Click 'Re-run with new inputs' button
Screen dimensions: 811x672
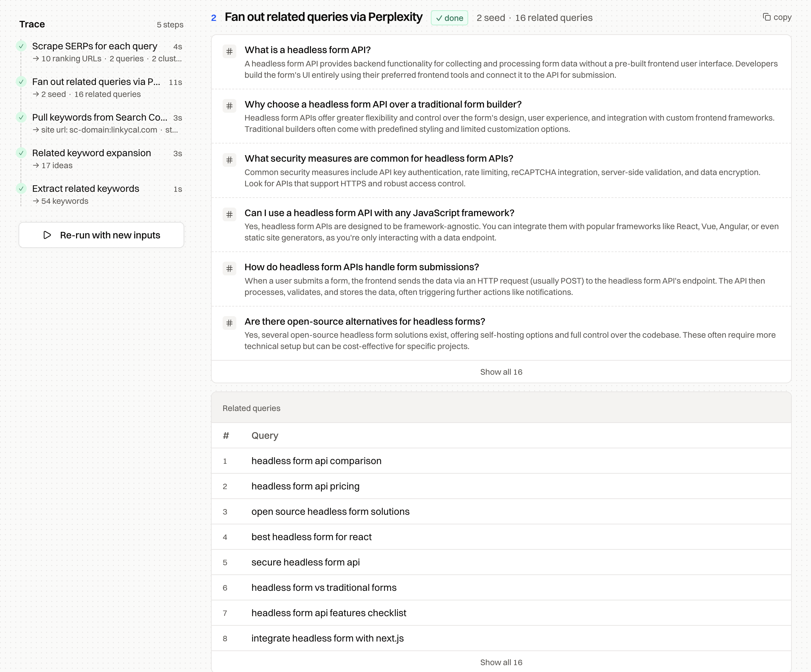[x=101, y=235]
